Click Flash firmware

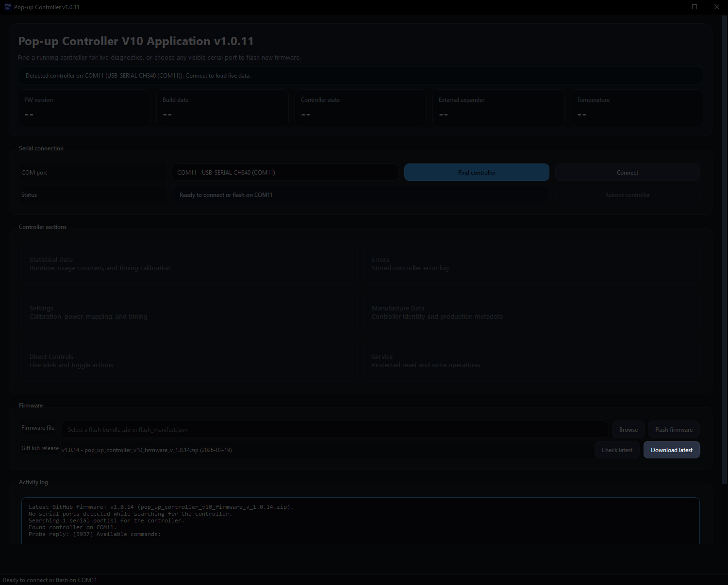point(674,429)
